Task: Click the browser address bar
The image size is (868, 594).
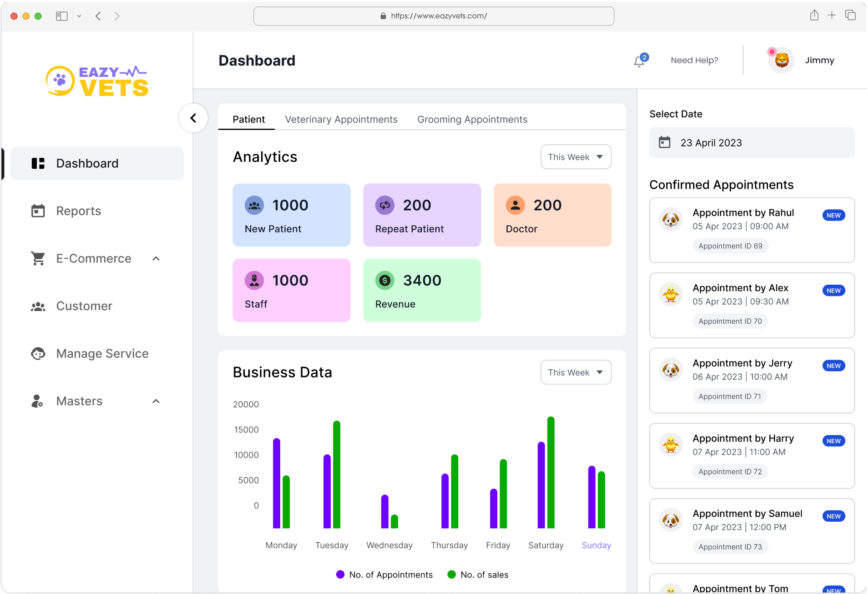Action: coord(434,16)
